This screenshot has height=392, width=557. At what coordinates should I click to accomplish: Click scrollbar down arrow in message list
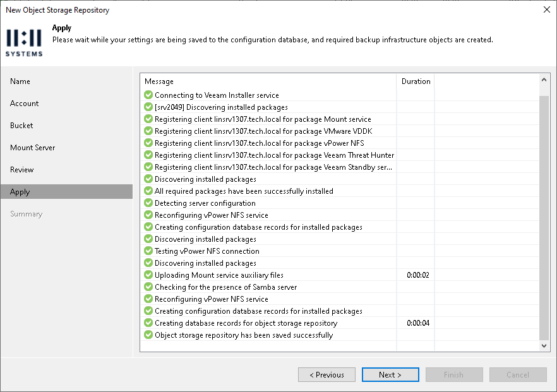(x=544, y=345)
